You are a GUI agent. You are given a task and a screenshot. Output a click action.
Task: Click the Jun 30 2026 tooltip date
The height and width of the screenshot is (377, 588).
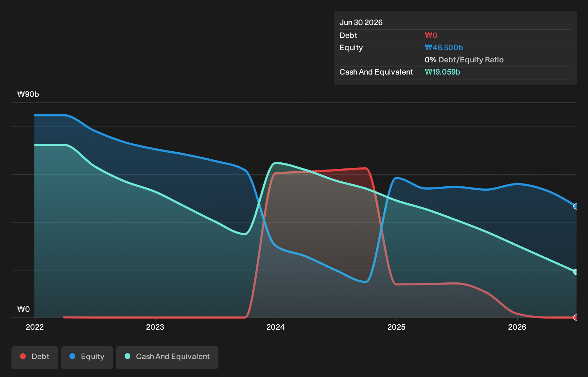pyautogui.click(x=361, y=23)
